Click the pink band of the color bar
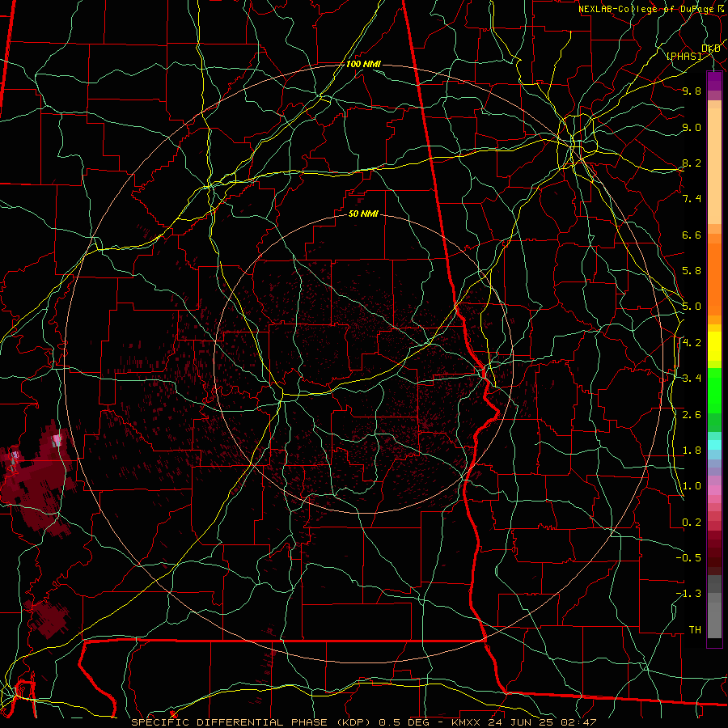Screen dimensions: 728x728 (x=714, y=490)
